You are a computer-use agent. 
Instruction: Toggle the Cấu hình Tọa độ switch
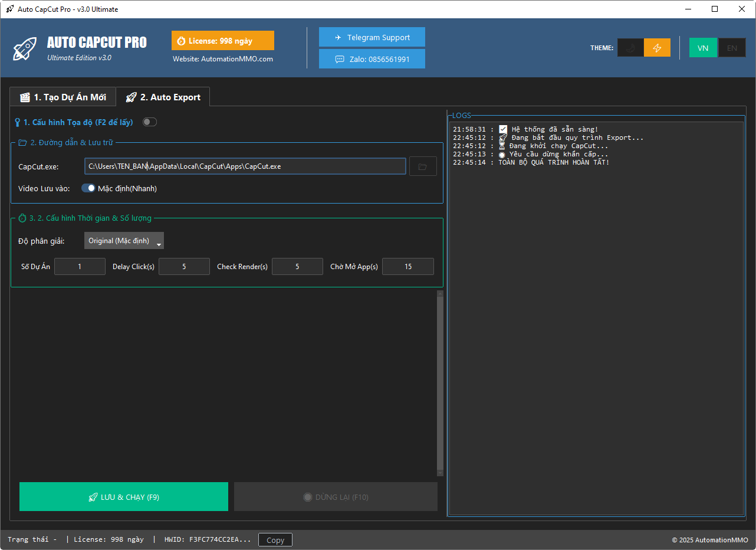click(x=150, y=122)
